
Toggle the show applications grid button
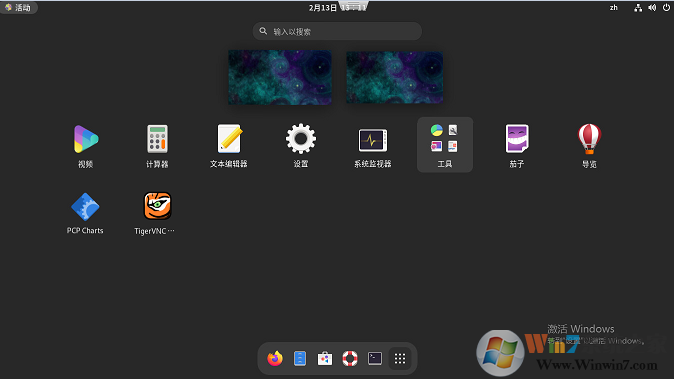coord(400,358)
